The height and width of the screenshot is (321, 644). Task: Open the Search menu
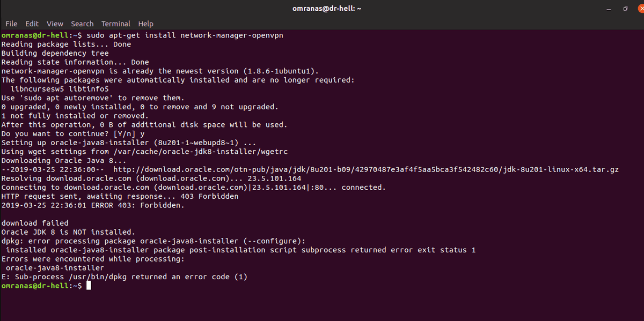pos(82,24)
